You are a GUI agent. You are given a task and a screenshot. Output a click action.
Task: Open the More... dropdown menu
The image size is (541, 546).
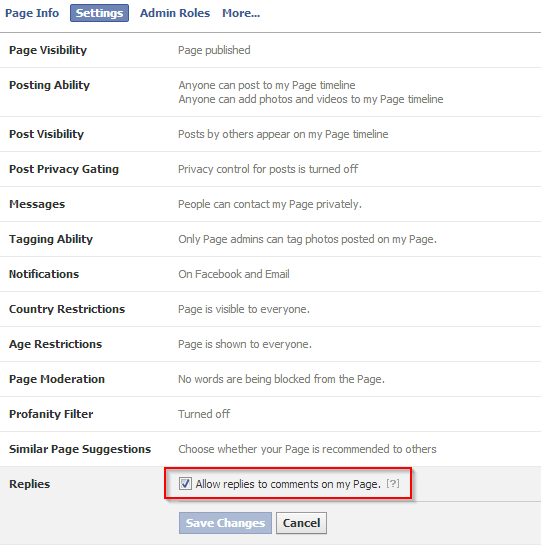(241, 13)
